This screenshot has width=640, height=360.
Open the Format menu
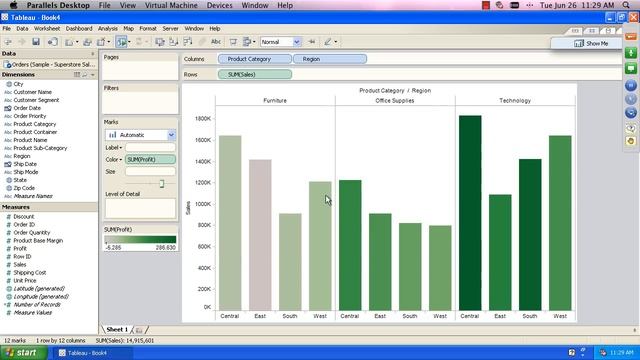[148, 29]
